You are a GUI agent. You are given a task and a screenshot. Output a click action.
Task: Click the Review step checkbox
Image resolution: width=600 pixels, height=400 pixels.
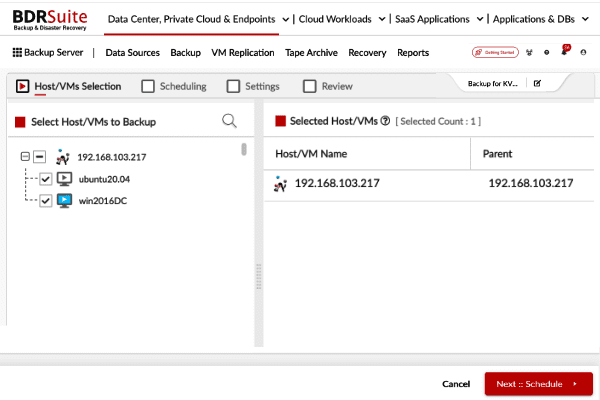click(310, 86)
